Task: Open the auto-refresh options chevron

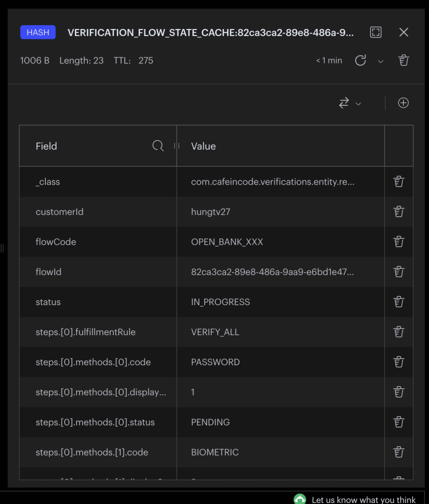Action: point(380,61)
